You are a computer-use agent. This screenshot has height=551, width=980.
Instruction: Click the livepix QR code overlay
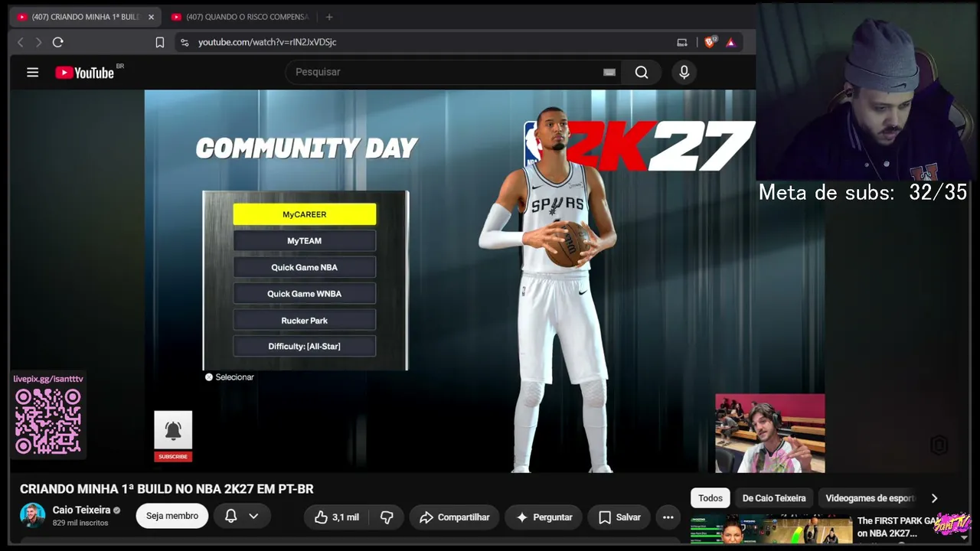(47, 421)
